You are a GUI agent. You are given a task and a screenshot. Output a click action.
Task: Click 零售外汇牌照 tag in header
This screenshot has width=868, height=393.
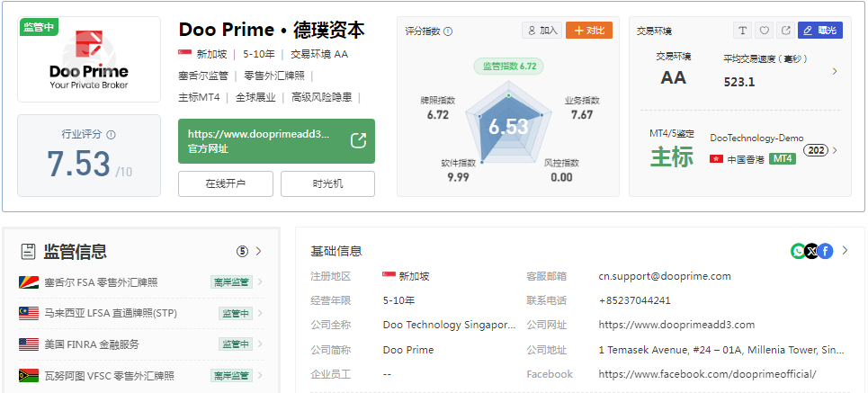pos(274,76)
